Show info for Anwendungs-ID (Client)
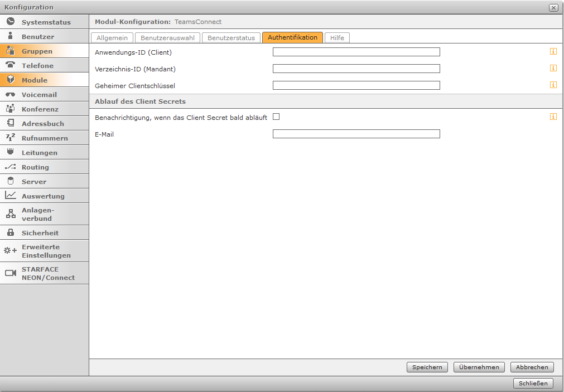Image resolution: width=564 pixels, height=392 pixels. point(553,51)
